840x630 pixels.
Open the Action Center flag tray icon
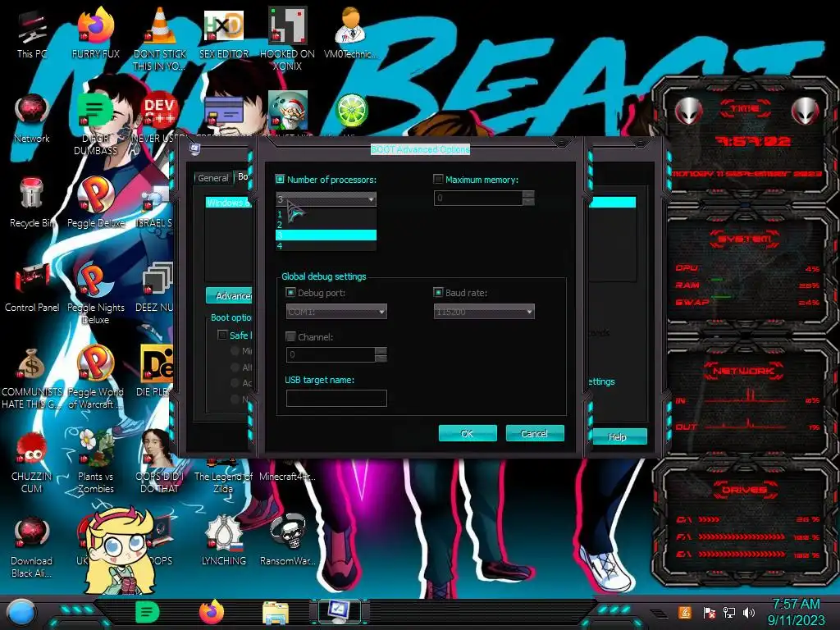point(709,612)
